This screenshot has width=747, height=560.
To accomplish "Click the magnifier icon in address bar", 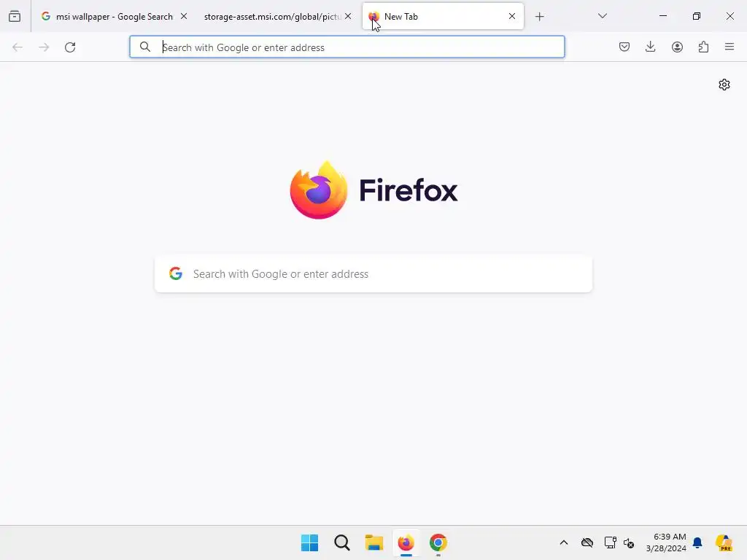I will pyautogui.click(x=145, y=47).
